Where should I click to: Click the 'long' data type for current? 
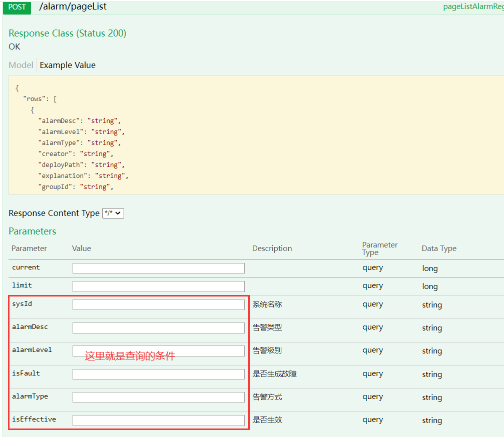[x=430, y=268]
